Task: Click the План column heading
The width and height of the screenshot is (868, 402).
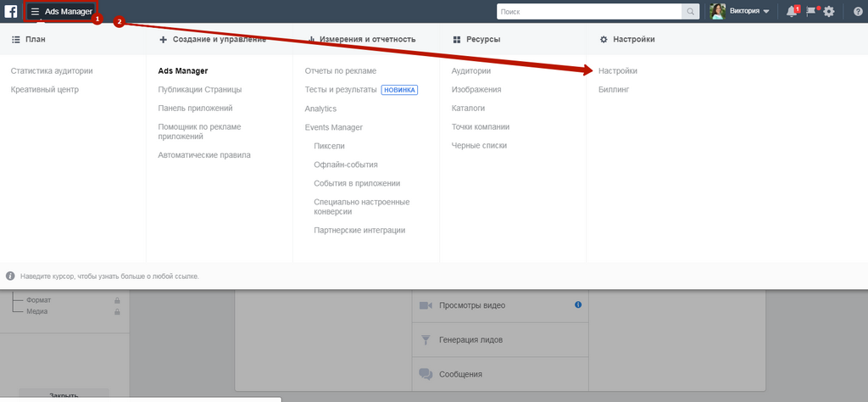Action: tap(29, 39)
